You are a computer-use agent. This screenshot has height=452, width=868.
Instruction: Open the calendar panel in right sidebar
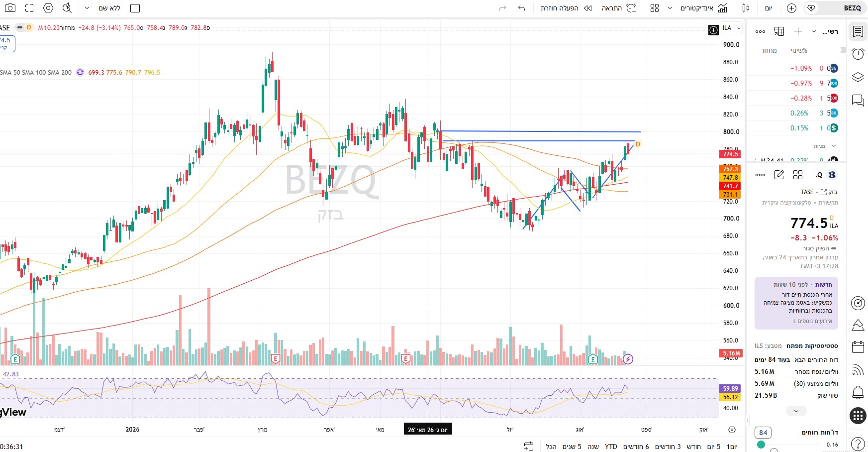[858, 346]
